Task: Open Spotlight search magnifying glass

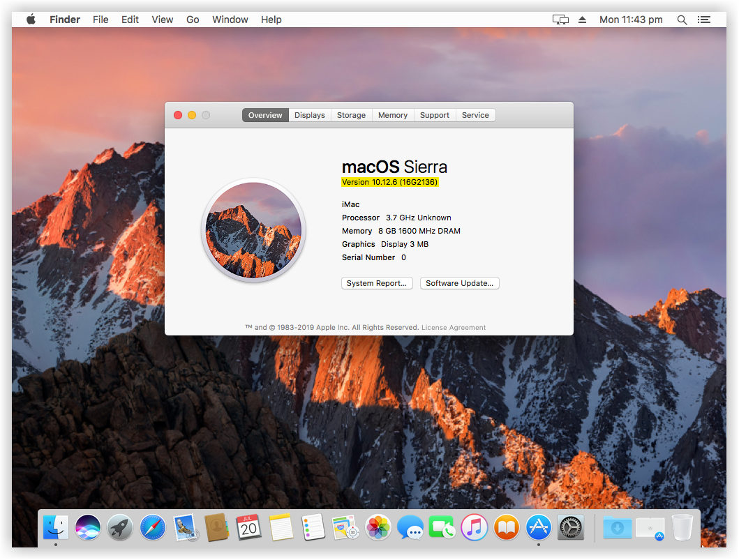Action: pos(682,20)
